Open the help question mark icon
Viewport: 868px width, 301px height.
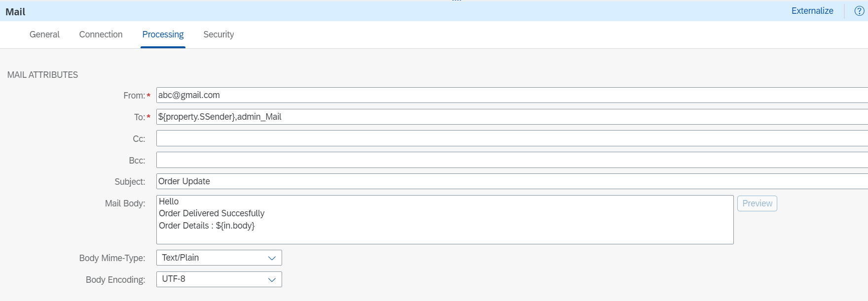tap(859, 11)
